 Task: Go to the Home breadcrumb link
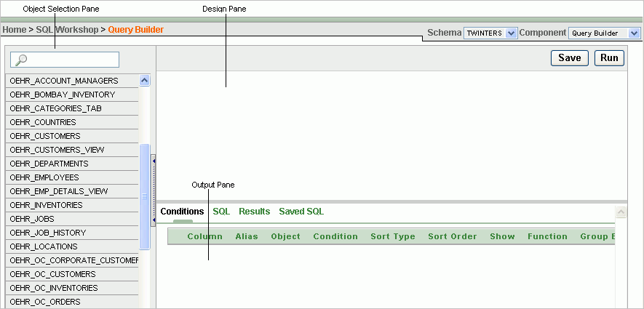(x=14, y=30)
